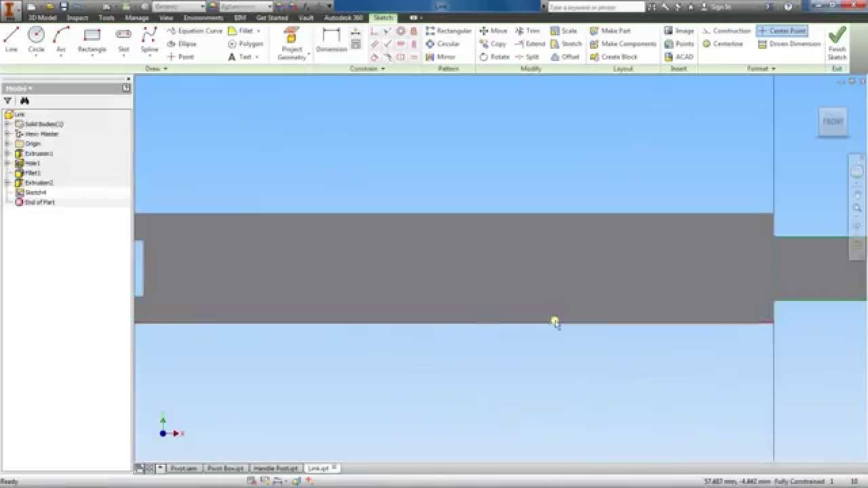The image size is (868, 488).
Task: Open the browser filter funnel
Action: pyautogui.click(x=7, y=101)
